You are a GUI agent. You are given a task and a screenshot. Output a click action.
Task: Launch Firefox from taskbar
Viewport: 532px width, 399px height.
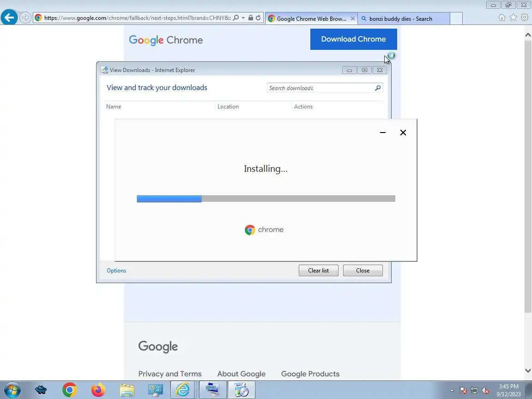click(98, 390)
